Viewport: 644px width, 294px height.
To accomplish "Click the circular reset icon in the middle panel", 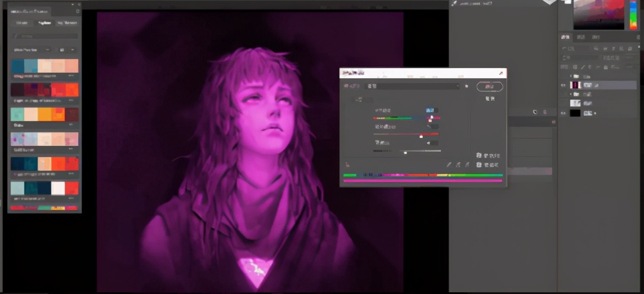I will tap(535, 112).
